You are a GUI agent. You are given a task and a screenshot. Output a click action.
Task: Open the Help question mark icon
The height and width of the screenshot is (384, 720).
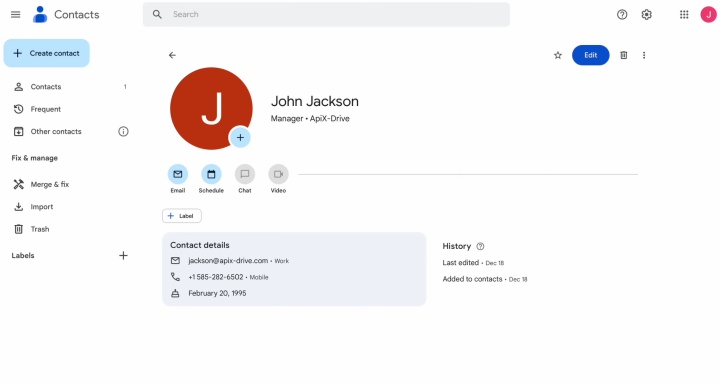(622, 15)
